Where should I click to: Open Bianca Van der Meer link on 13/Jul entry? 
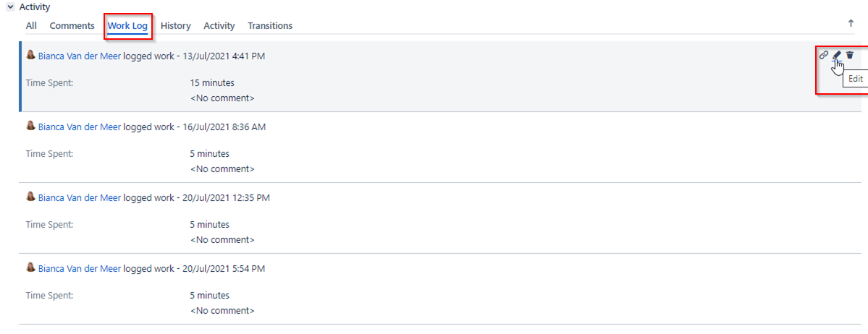pyautogui.click(x=79, y=56)
